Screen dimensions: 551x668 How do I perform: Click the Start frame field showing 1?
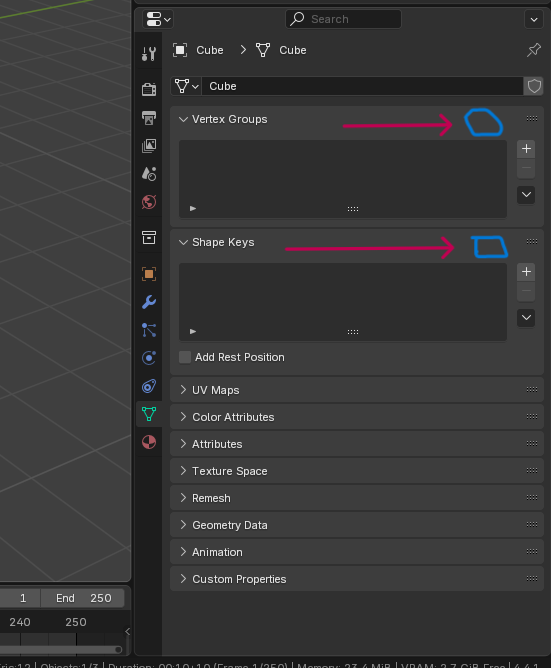20,598
